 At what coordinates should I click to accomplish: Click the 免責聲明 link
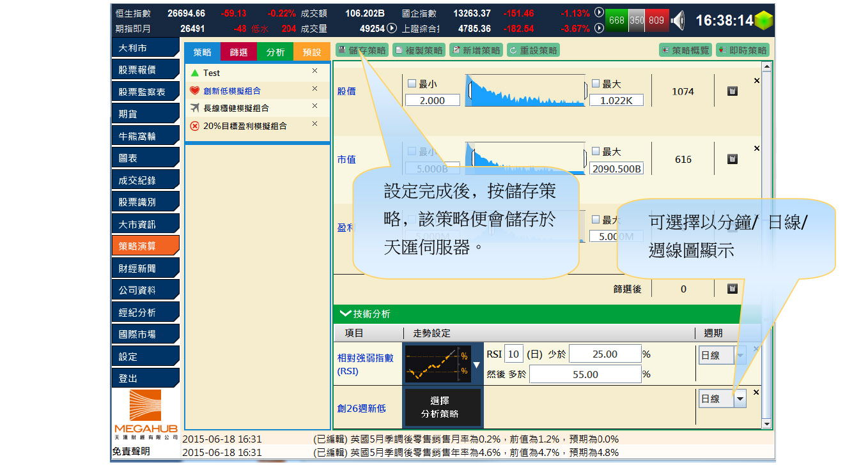tap(131, 451)
